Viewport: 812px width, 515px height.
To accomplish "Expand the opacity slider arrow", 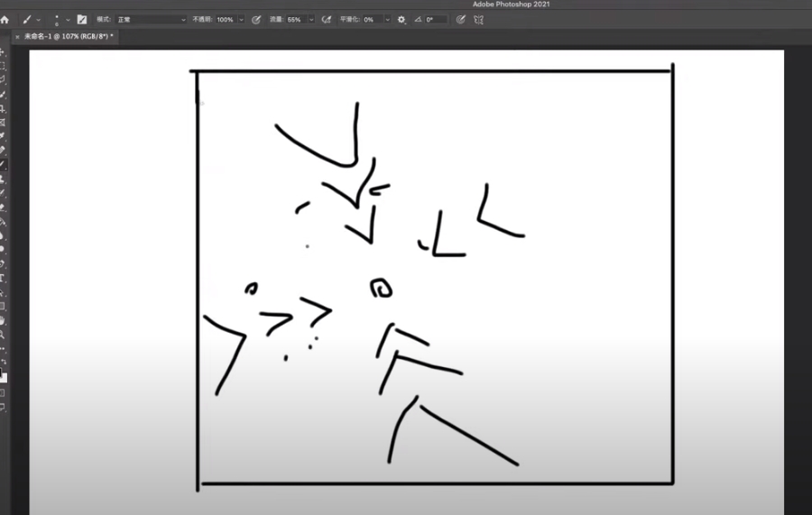I will [241, 20].
